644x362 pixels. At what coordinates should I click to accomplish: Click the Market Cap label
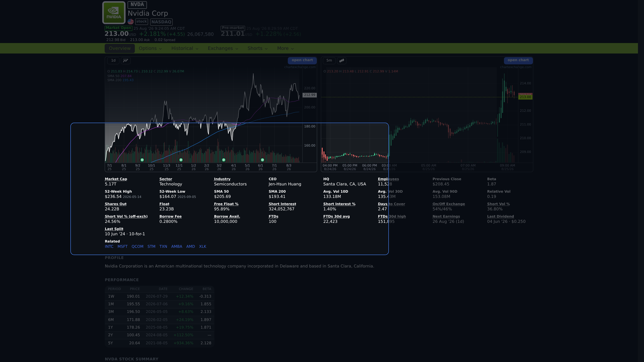point(116,179)
